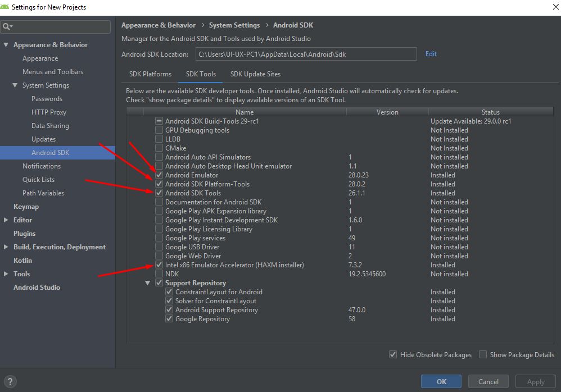Select Android Studio in sidebar
The image size is (561, 392).
click(x=37, y=288)
